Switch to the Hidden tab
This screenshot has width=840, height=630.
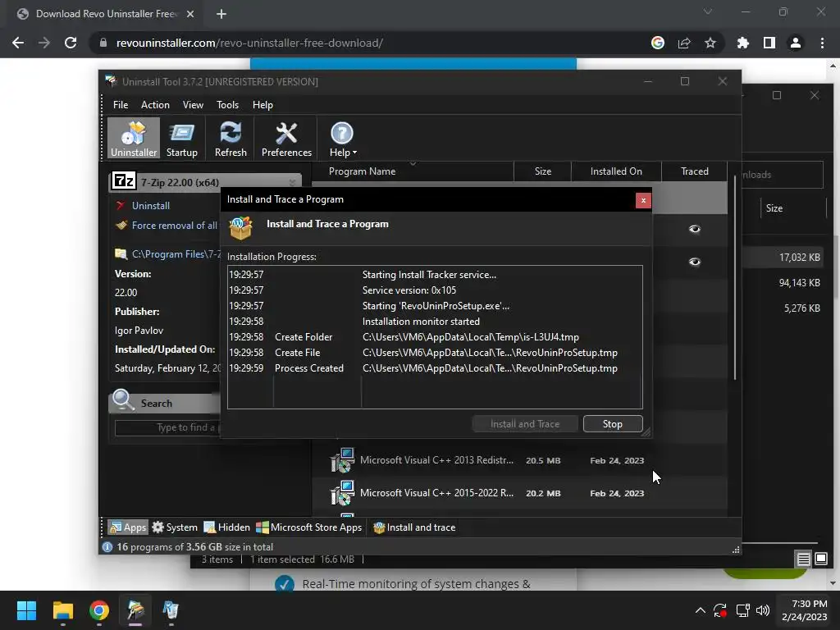(227, 527)
